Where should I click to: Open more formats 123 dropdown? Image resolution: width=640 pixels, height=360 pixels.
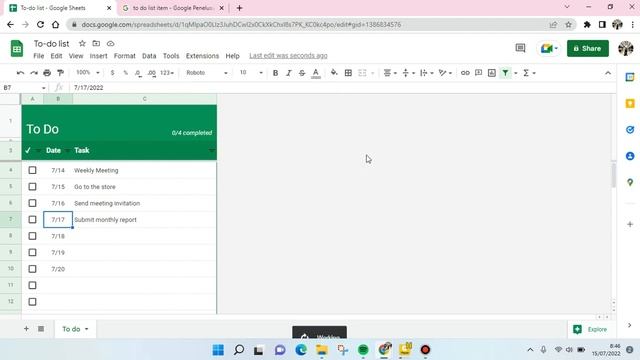167,73
